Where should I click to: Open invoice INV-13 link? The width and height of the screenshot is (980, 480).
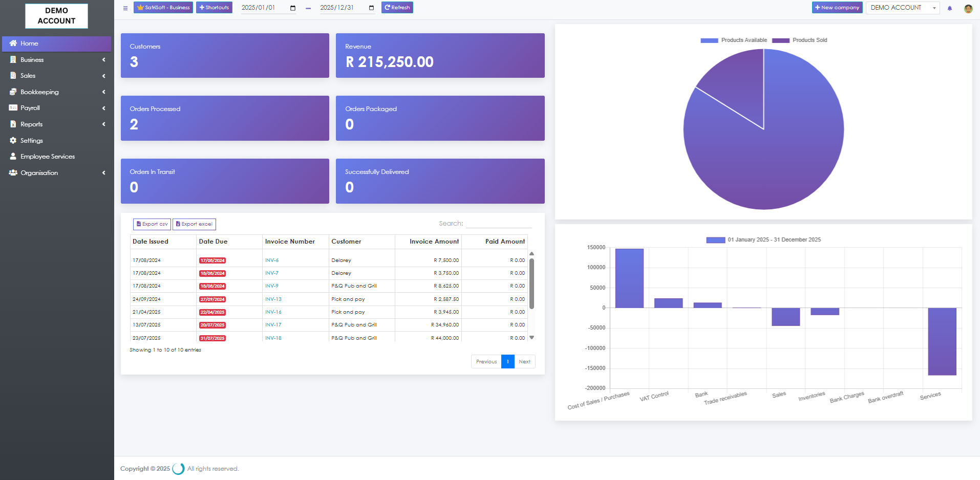pos(273,299)
